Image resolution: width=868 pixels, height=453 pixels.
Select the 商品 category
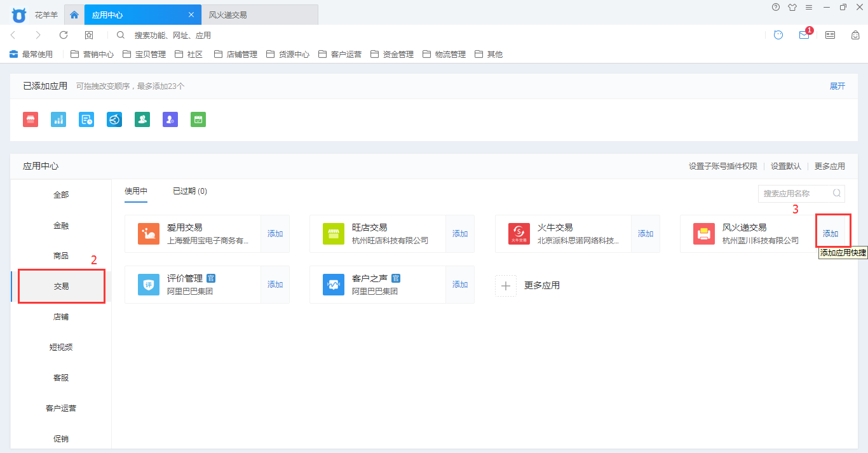coord(61,256)
